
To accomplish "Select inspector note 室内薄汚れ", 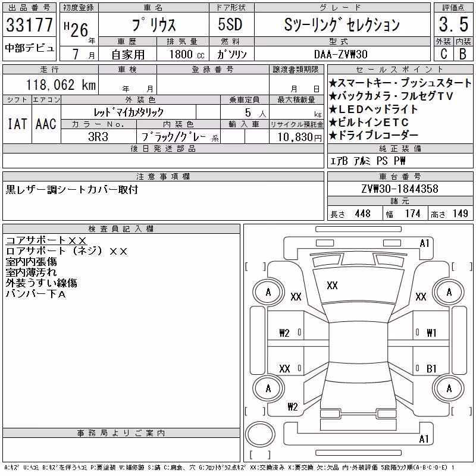I will tap(32, 273).
